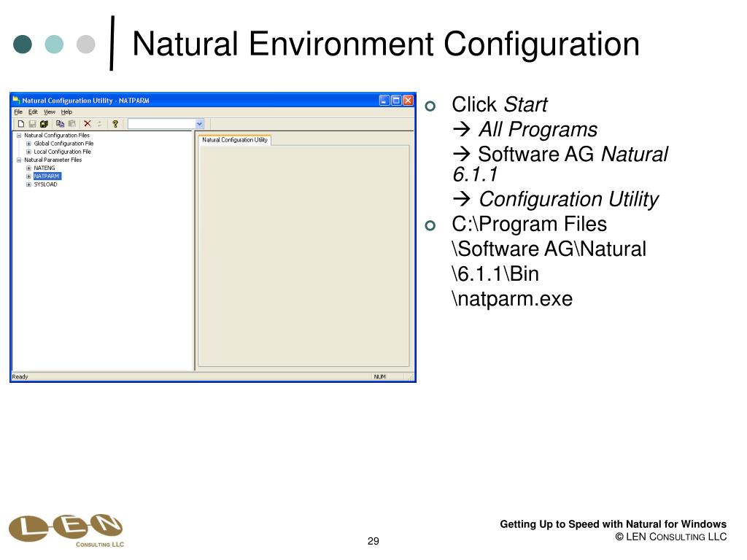747x560 pixels.
Task: Expand the NATPARM parameter file node
Action: [x=28, y=176]
